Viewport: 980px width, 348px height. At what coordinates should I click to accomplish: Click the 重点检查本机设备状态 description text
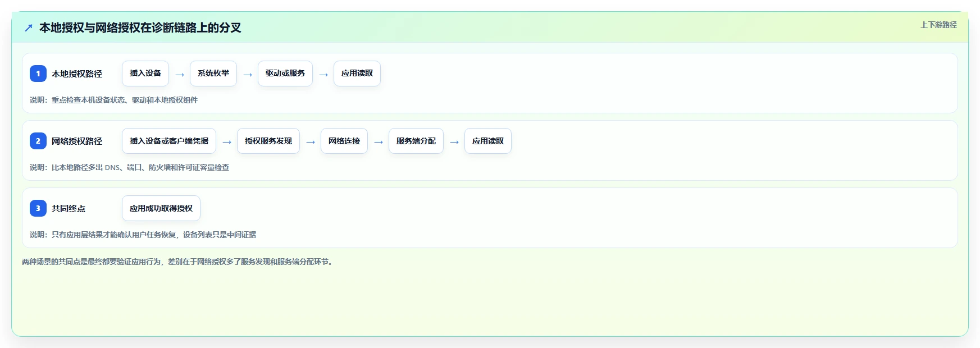(x=113, y=100)
